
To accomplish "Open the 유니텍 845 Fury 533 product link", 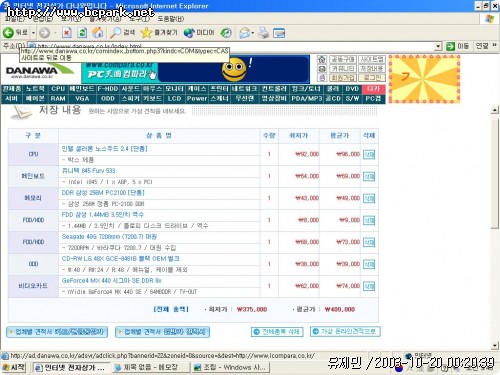I will pyautogui.click(x=88, y=171).
